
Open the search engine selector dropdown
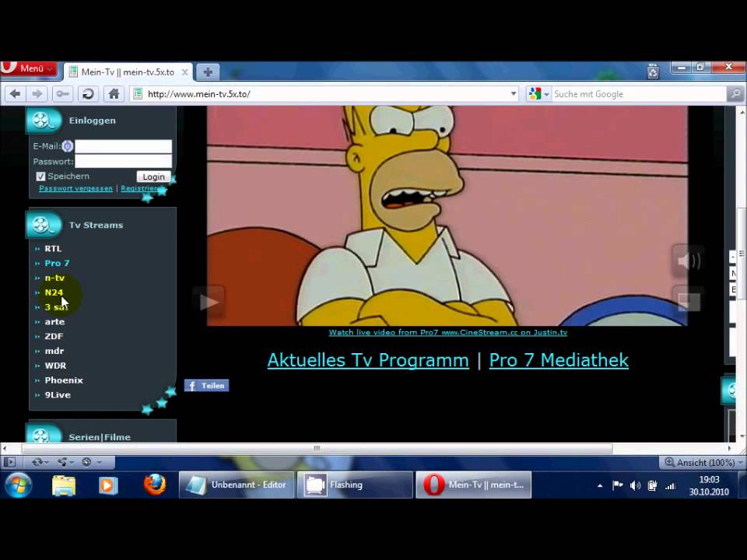coord(539,94)
